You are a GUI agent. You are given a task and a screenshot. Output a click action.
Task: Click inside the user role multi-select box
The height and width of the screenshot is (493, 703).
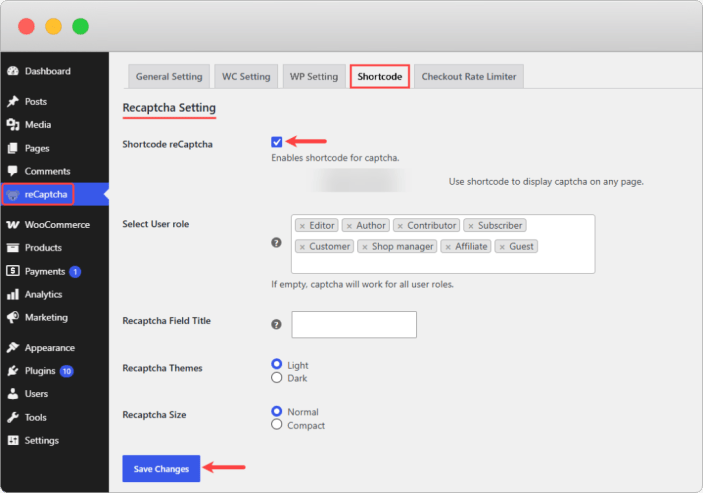[443, 244]
